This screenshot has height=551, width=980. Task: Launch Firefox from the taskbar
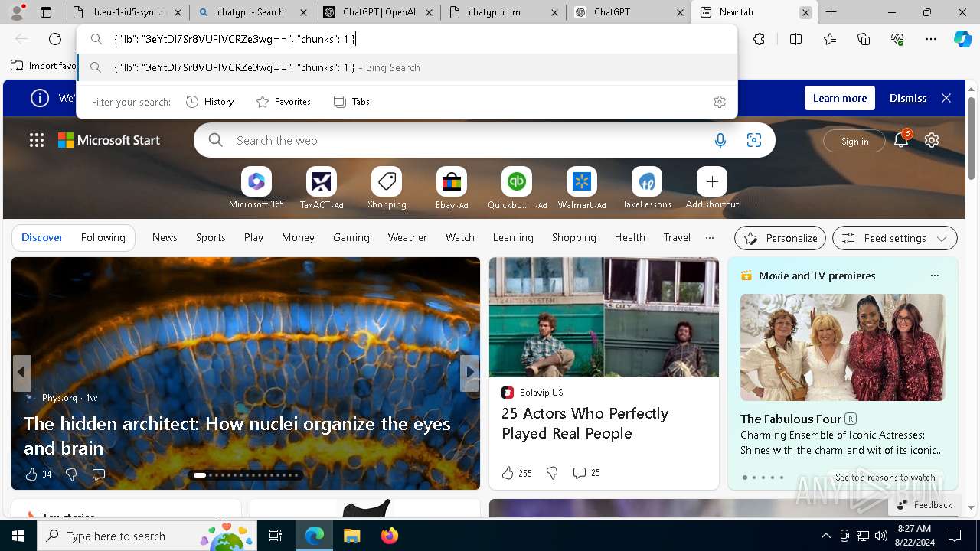(389, 536)
